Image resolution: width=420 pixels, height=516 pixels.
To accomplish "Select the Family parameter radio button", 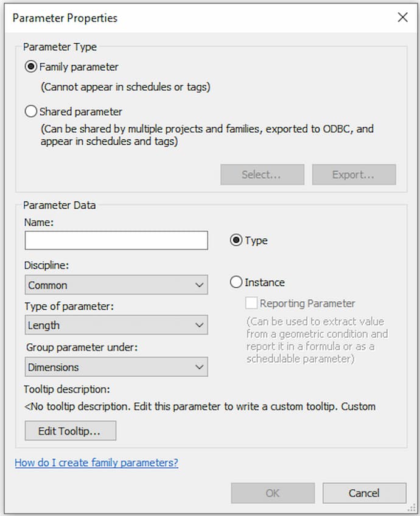I will pyautogui.click(x=31, y=67).
